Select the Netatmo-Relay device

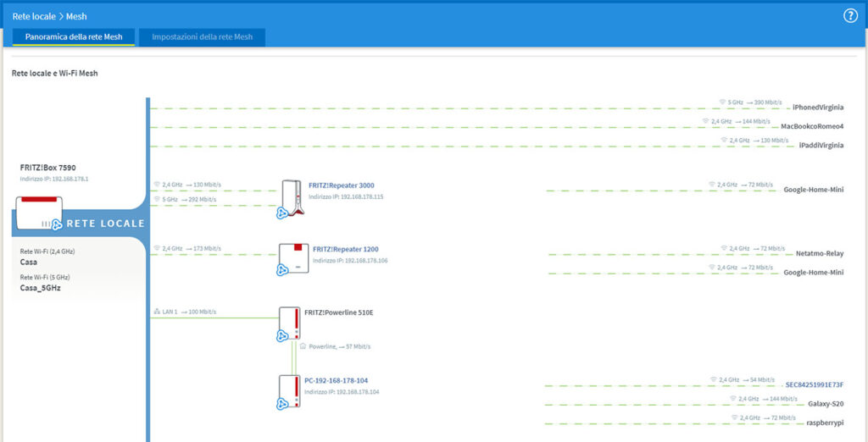click(819, 253)
